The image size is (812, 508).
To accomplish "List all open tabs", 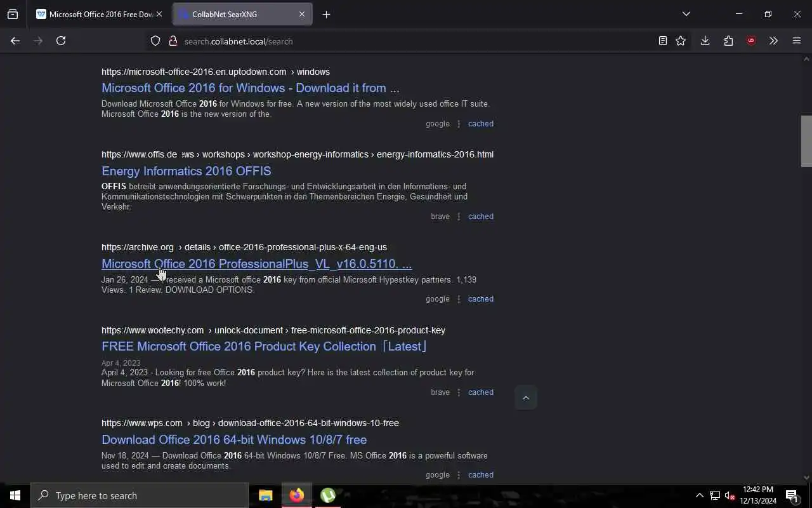I will pos(686,14).
